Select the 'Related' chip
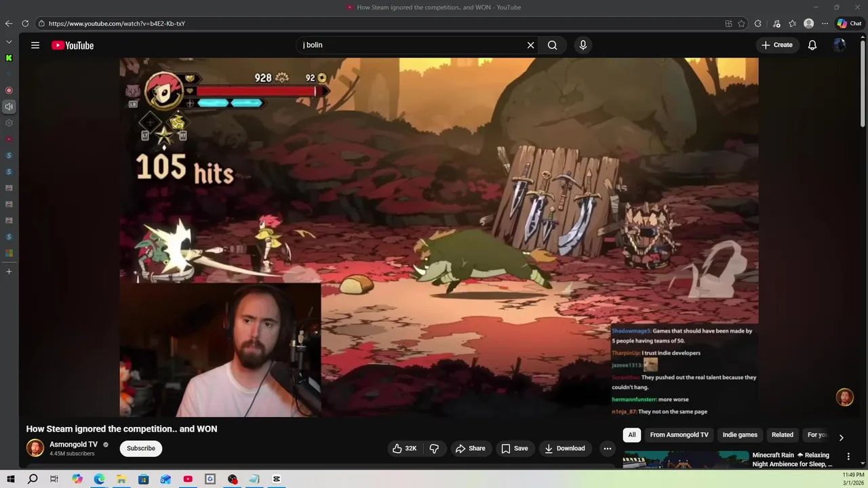The height and width of the screenshot is (488, 868). tap(782, 435)
